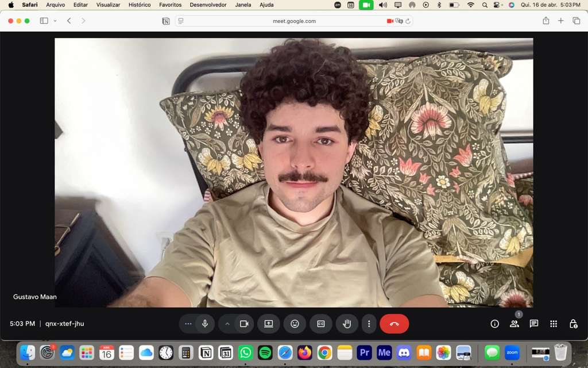The image size is (588, 368).
Task: Go back in Safari
Action: pos(69,21)
